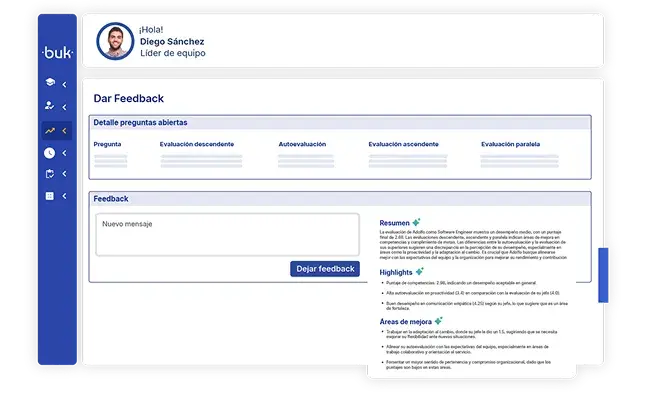
Task: Open the clipboard check icon in sidebar
Action: (x=50, y=174)
